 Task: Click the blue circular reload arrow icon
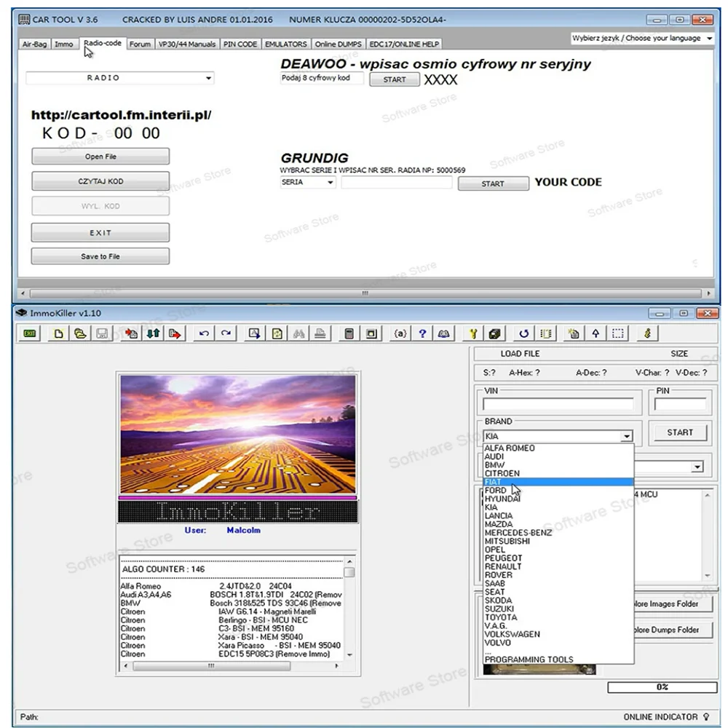point(524,333)
